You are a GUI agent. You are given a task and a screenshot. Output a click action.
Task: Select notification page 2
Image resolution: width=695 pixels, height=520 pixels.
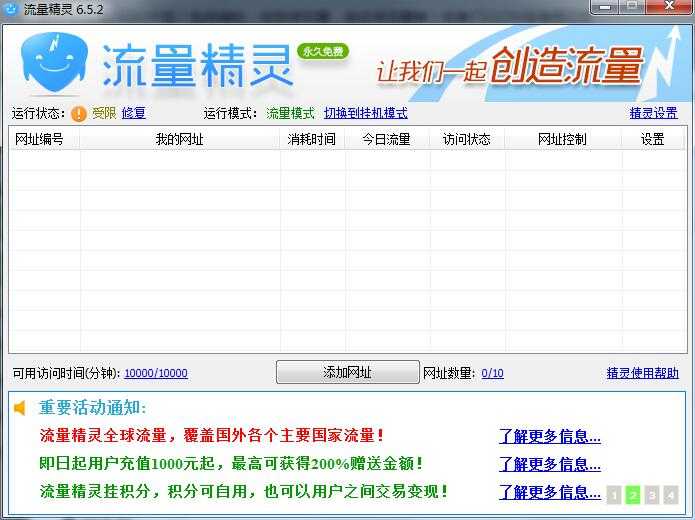click(633, 494)
